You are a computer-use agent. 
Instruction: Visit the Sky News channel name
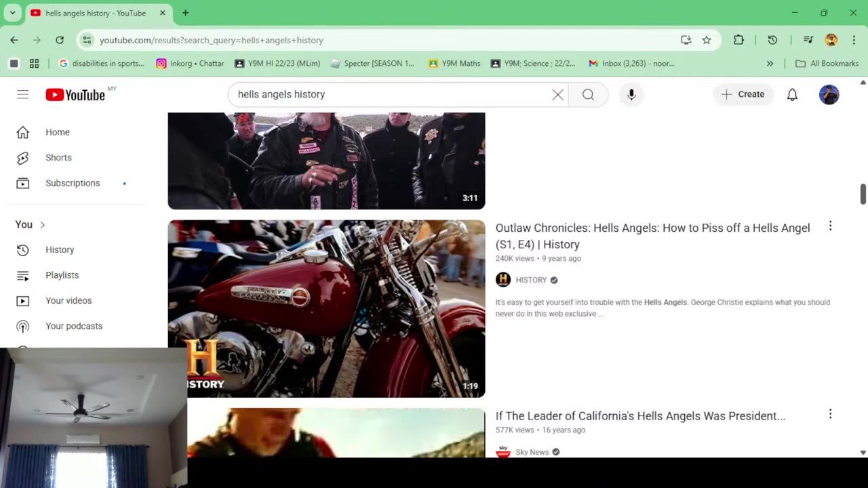532,452
